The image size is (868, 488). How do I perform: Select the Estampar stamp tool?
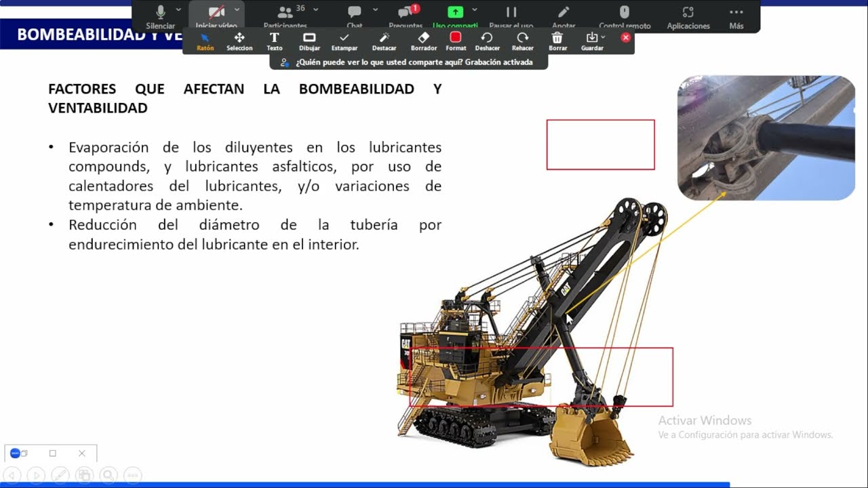pyautogui.click(x=344, y=41)
